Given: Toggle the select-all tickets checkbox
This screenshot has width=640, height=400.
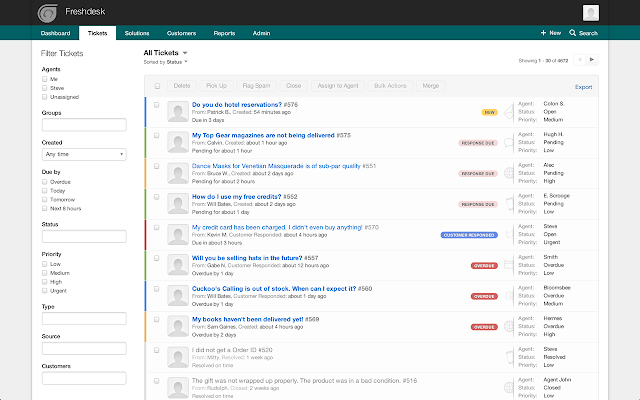Looking at the screenshot, I should (x=157, y=86).
